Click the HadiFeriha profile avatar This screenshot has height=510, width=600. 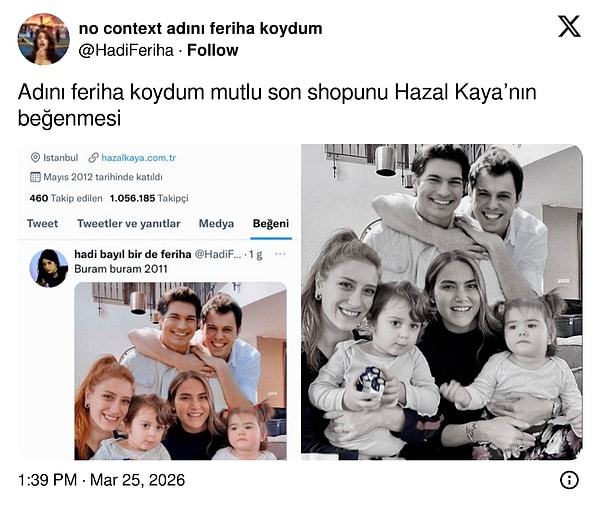pos(43,39)
